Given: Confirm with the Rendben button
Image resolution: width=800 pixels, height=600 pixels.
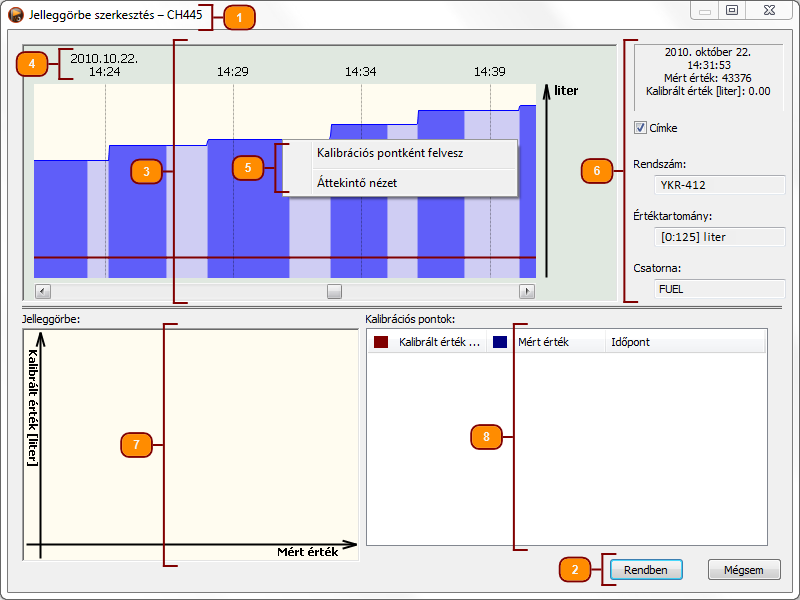Looking at the screenshot, I should click(646, 569).
